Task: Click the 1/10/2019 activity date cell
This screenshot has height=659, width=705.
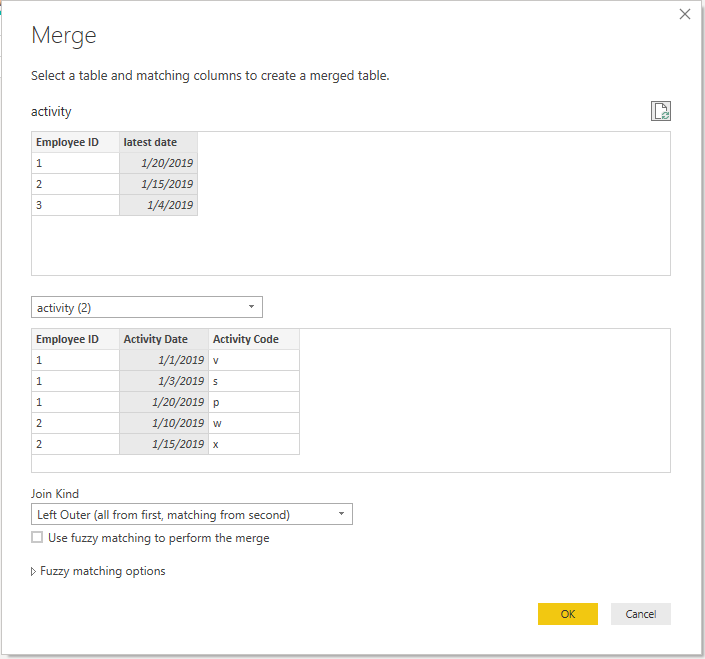Action: [164, 423]
